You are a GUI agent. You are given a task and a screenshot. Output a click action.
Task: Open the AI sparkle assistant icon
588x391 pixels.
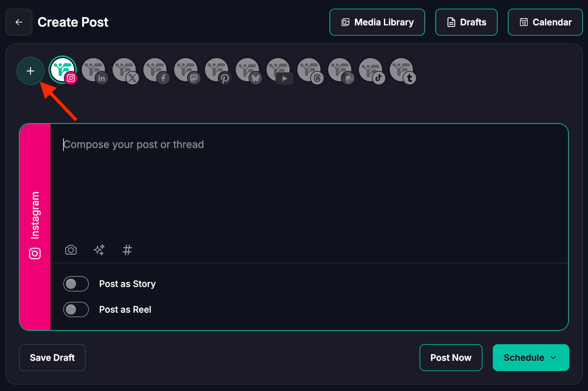click(99, 250)
